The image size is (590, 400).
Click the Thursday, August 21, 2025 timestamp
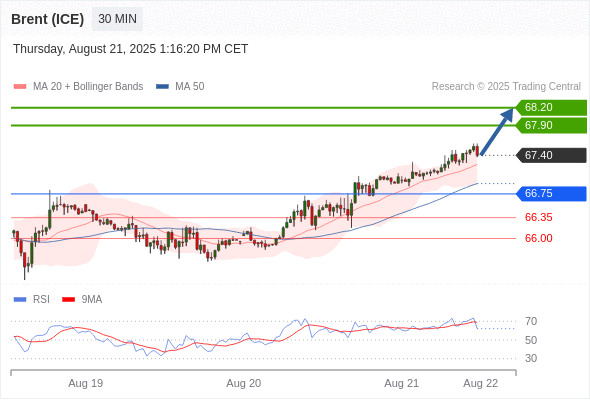[x=131, y=49]
